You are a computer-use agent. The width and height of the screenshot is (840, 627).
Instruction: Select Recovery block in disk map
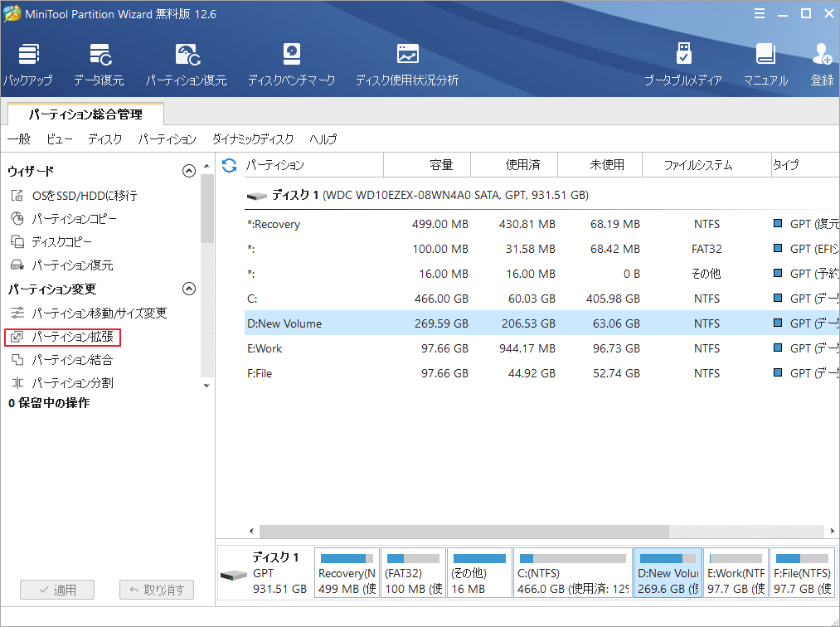(347, 572)
